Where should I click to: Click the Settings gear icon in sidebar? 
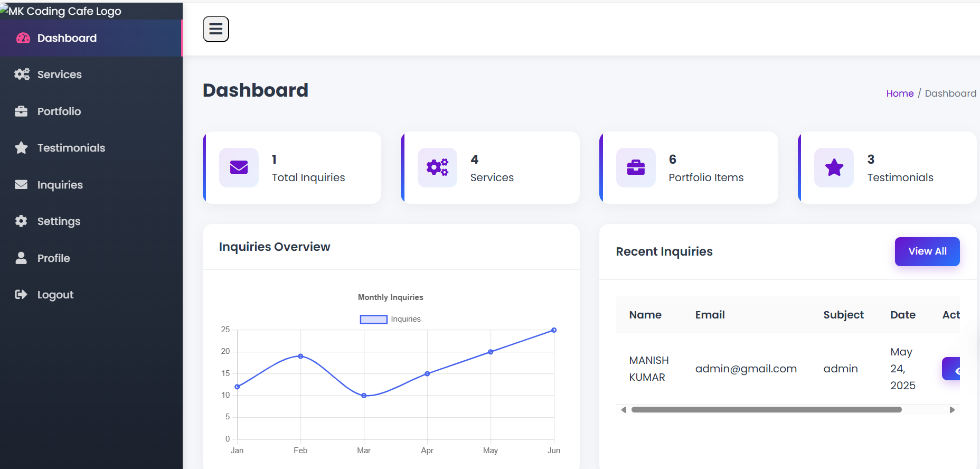click(x=21, y=221)
